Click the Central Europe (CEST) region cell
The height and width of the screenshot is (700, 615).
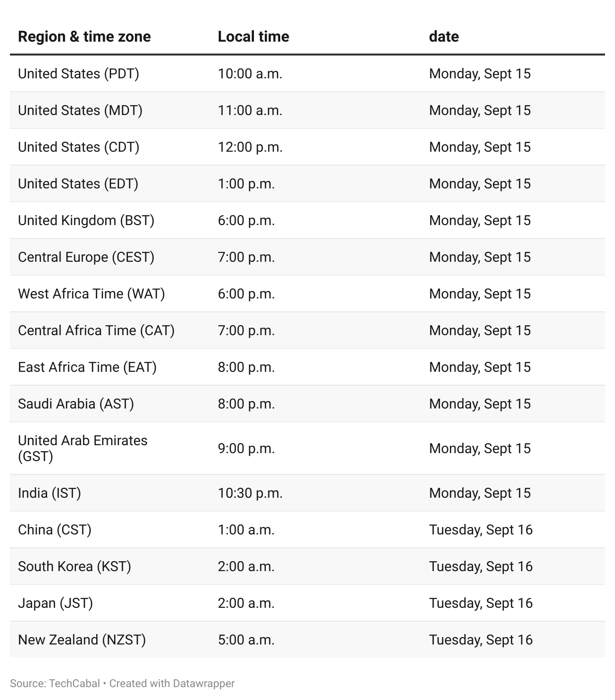(x=86, y=257)
